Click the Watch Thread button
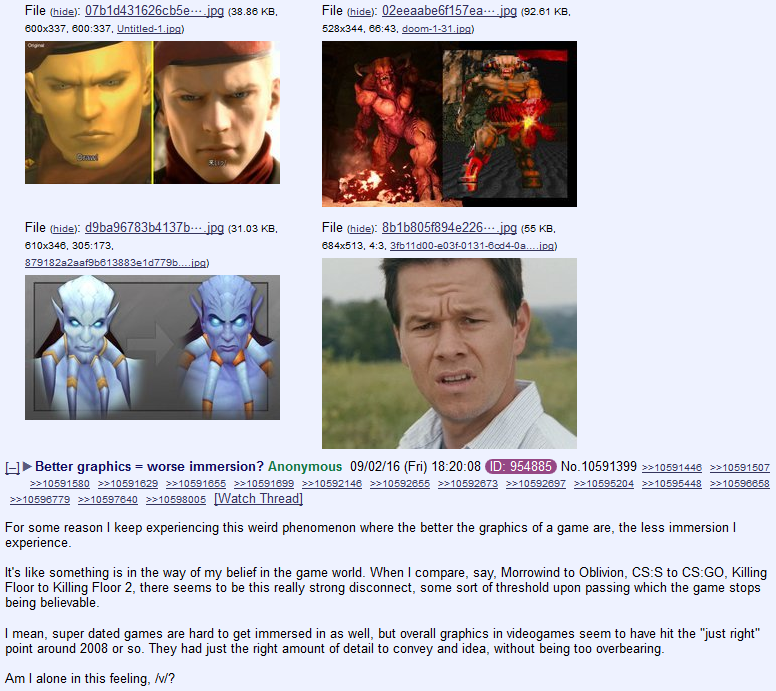The width and height of the screenshot is (776, 691). point(258,498)
